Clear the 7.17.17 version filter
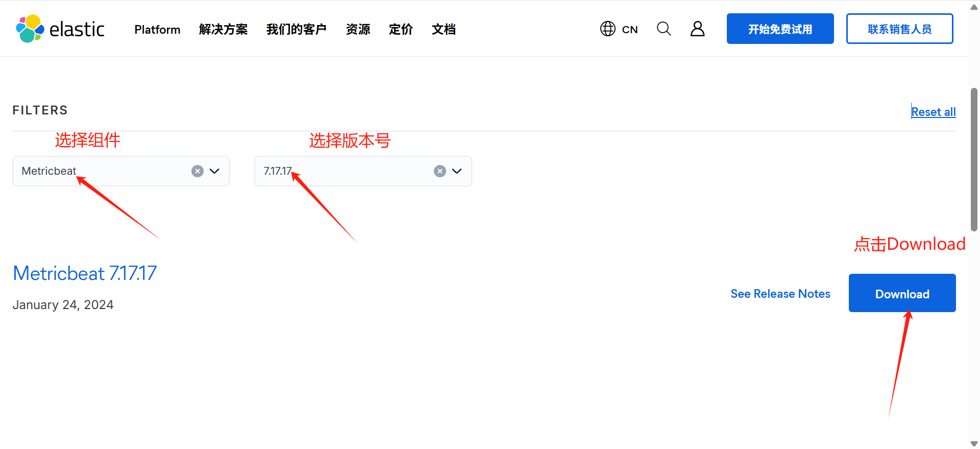 click(x=440, y=171)
